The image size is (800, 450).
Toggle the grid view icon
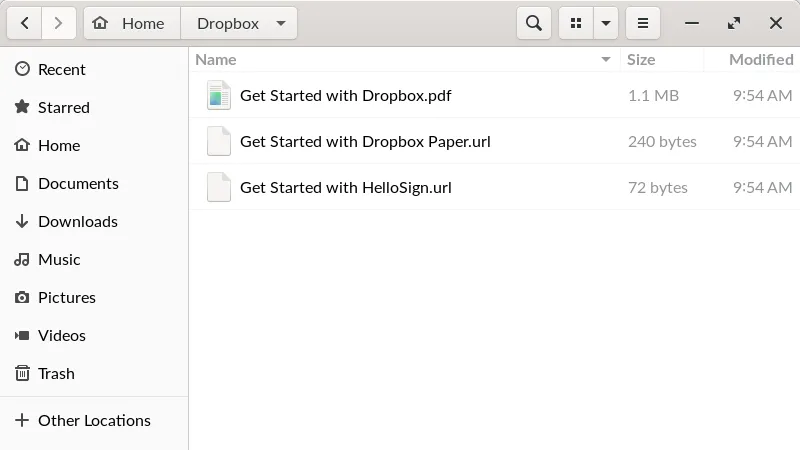[x=576, y=23]
